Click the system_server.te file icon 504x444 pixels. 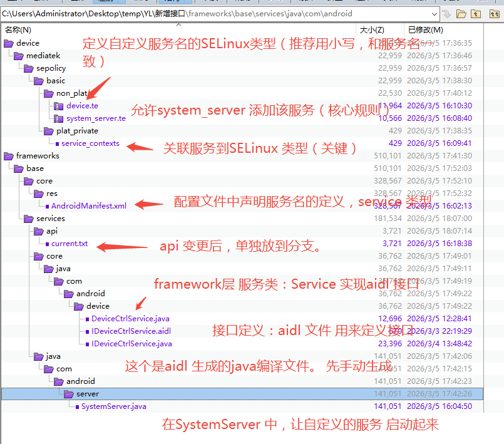tap(58, 118)
